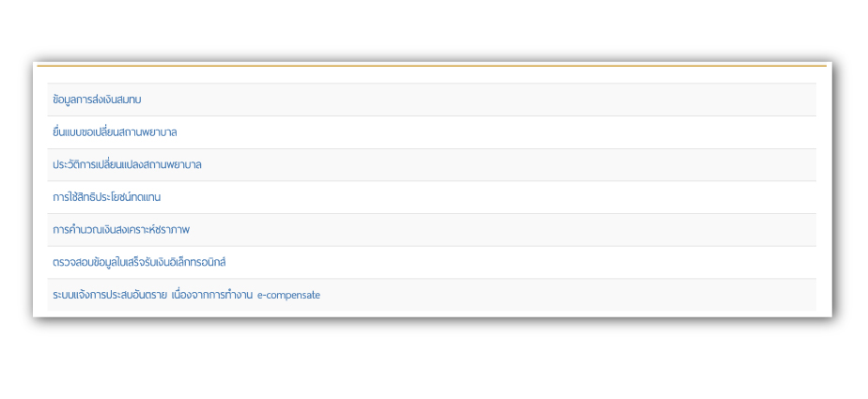Click the ระบบแจ้งการประสบอันตราย text
Viewport: 868px width, 399px height.
click(110, 295)
